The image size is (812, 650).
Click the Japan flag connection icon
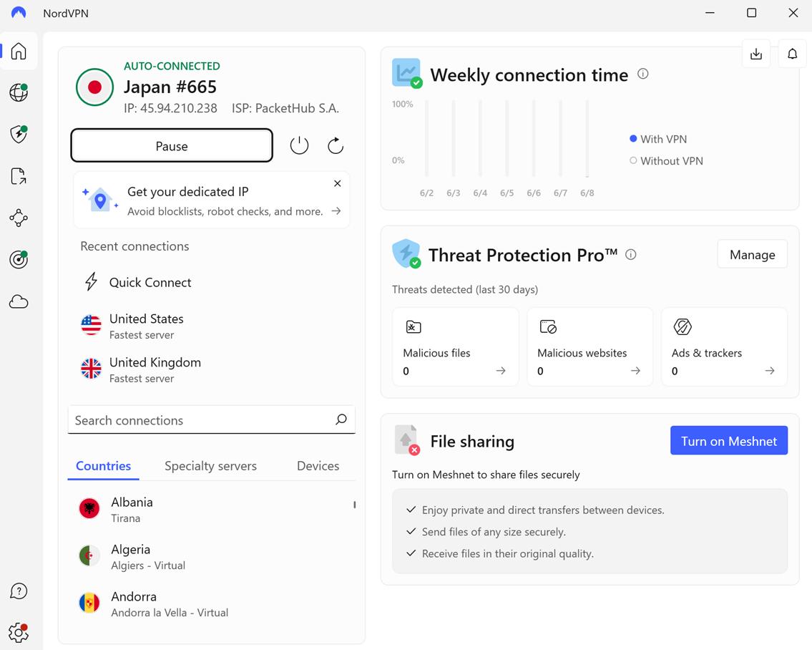[x=94, y=87]
